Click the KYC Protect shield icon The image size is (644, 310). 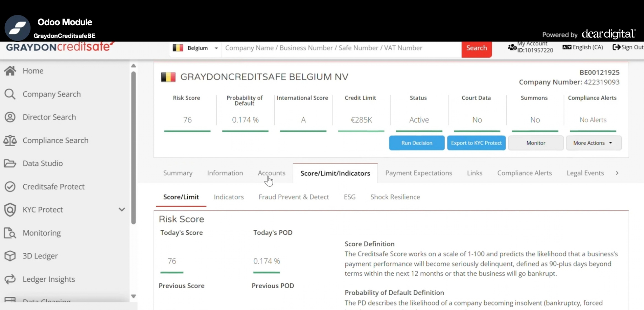[10, 209]
